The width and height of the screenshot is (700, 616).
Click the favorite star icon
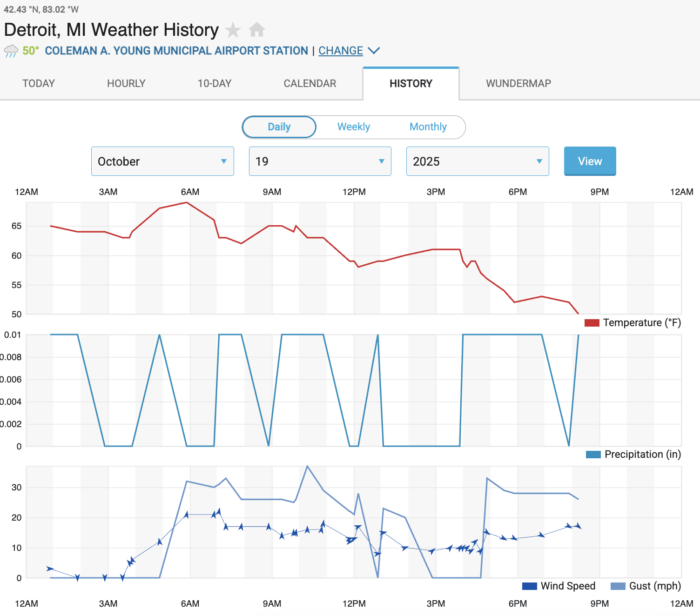(x=233, y=30)
